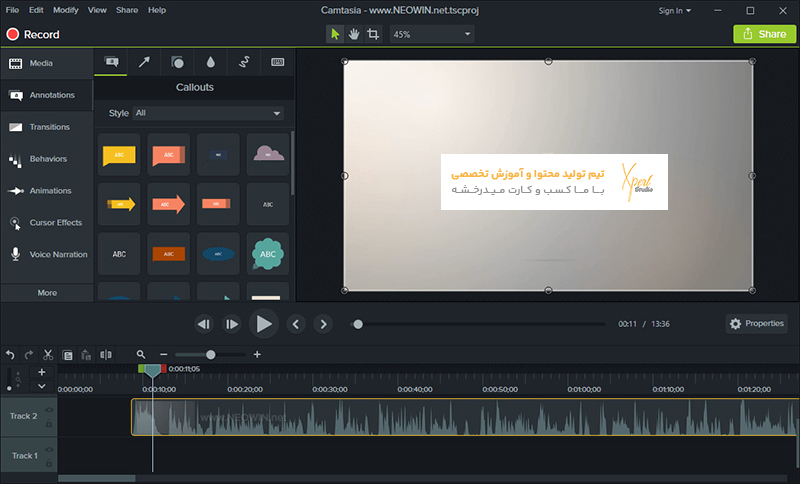Pick the salmon speech bubble callout
This screenshot has width=800, height=484.
pos(168,155)
